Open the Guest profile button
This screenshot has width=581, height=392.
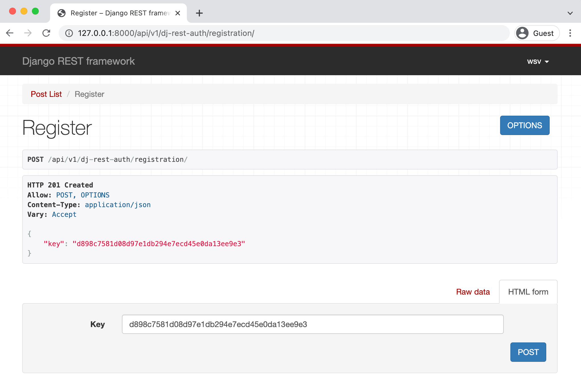[x=537, y=33]
